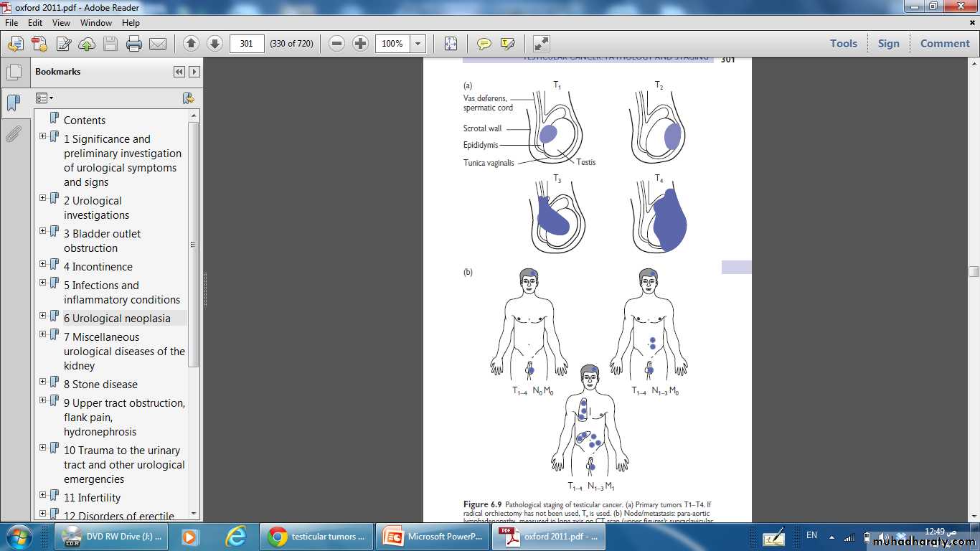Toggle the Page Thumbnails panel
The width and height of the screenshot is (980, 551).
coord(14,72)
